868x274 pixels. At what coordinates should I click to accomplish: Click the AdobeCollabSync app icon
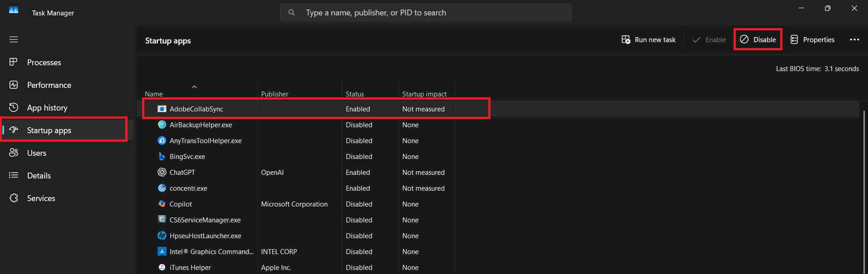(162, 109)
